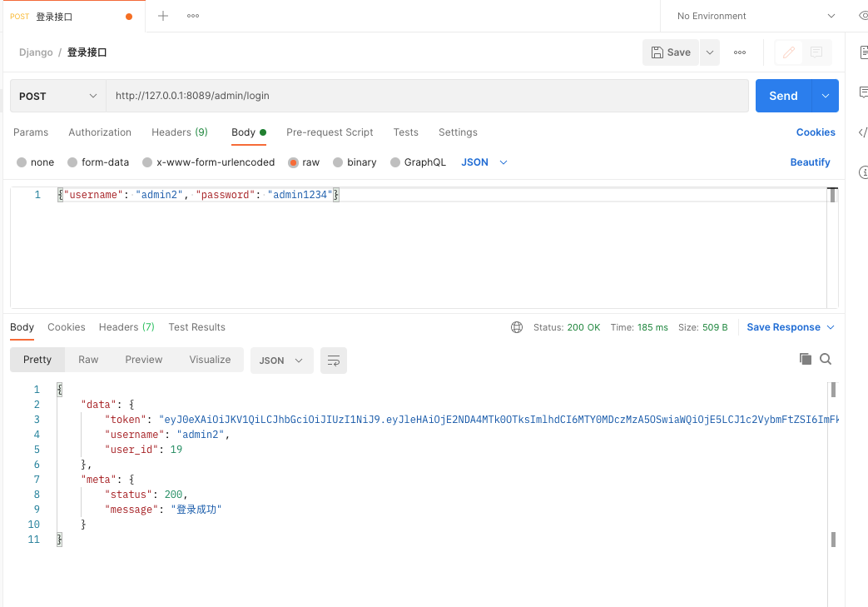Search within the response body
Viewport: 868px width, 607px height.
826,359
